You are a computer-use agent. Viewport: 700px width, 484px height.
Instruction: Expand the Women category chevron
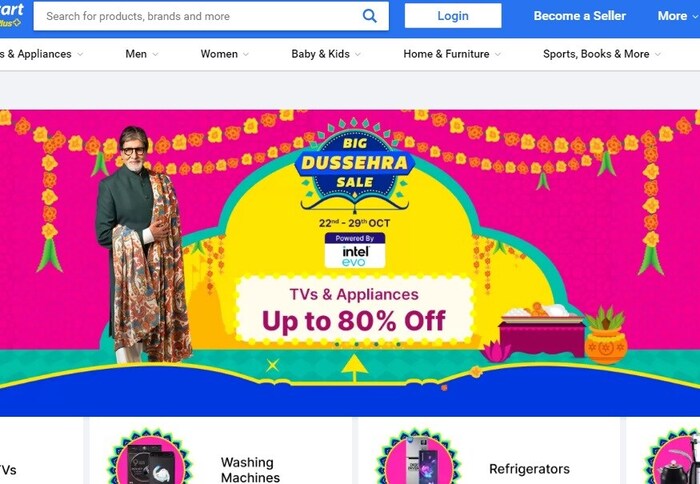pyautogui.click(x=246, y=54)
